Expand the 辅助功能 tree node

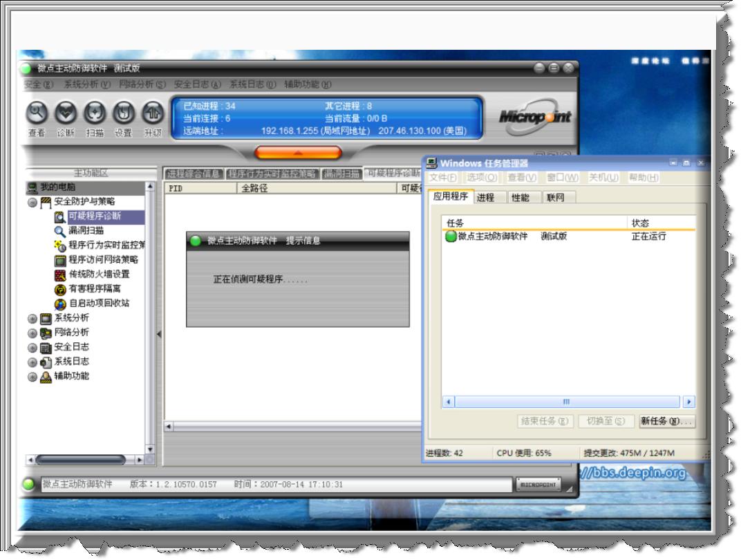coord(32,377)
